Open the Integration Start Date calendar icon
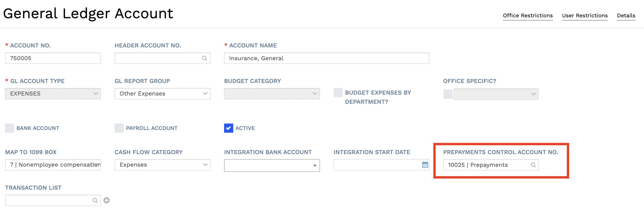This screenshot has height=212, width=644. 425,165
